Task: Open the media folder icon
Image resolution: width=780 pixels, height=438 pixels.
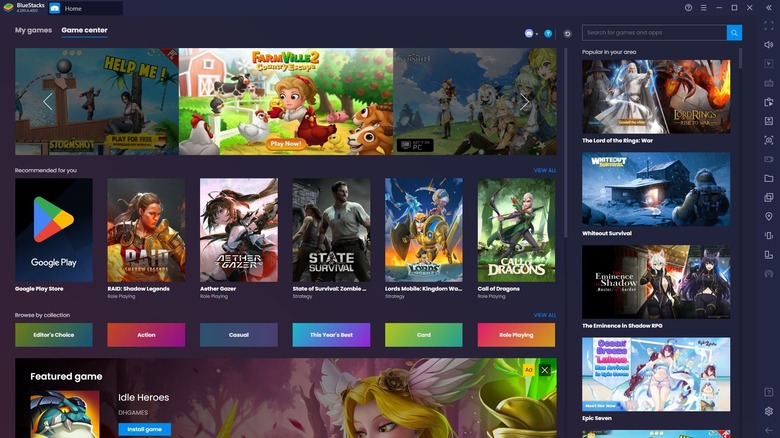Action: coord(769,178)
